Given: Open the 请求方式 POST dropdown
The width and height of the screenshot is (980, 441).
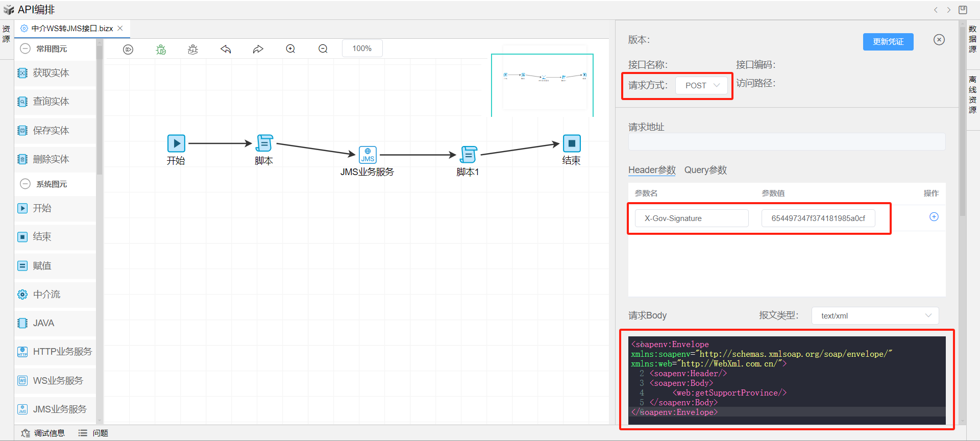Looking at the screenshot, I should click(702, 85).
